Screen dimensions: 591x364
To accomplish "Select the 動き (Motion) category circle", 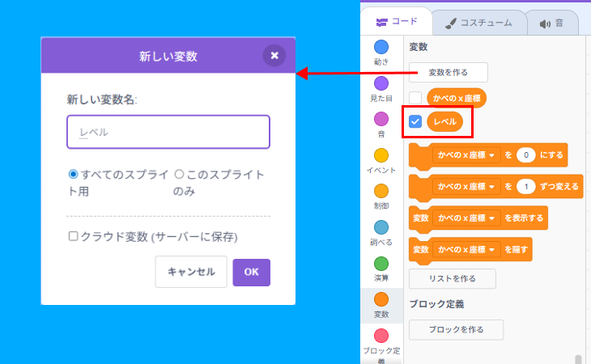I will pyautogui.click(x=381, y=47).
